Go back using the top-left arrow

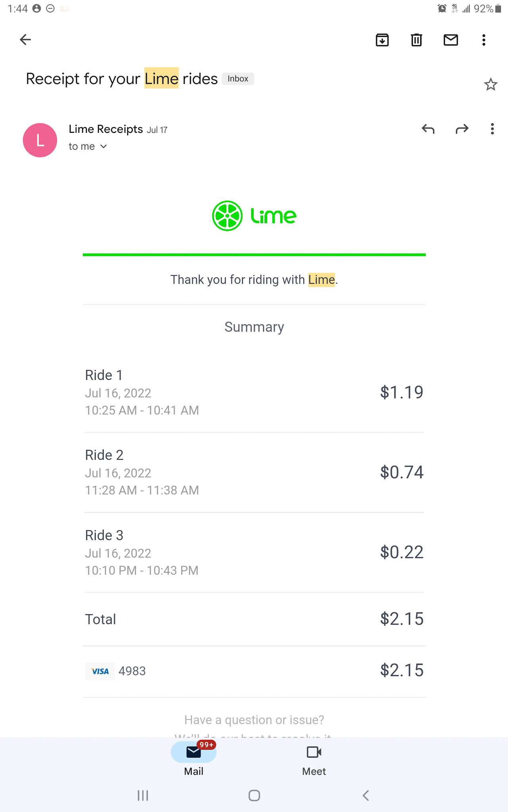tap(25, 40)
